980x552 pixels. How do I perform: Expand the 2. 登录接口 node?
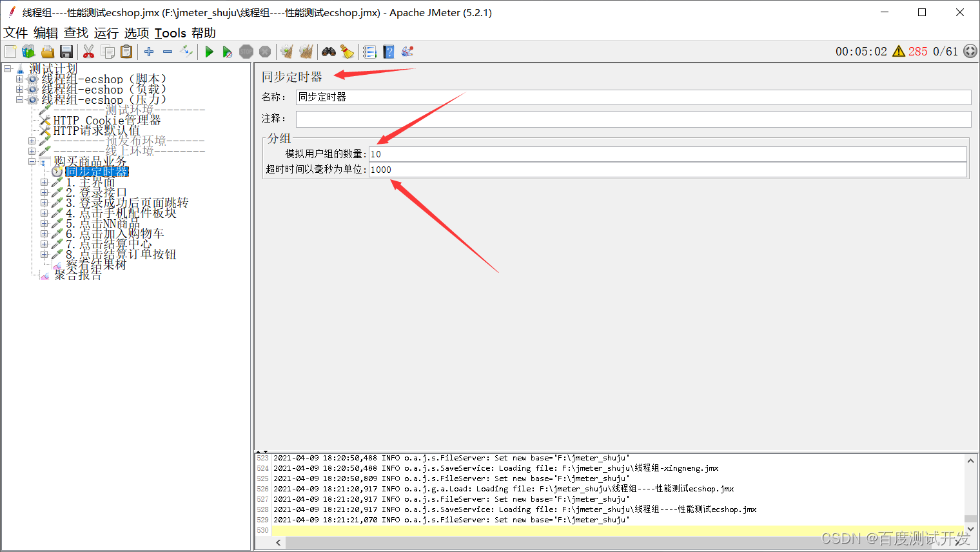pos(44,192)
